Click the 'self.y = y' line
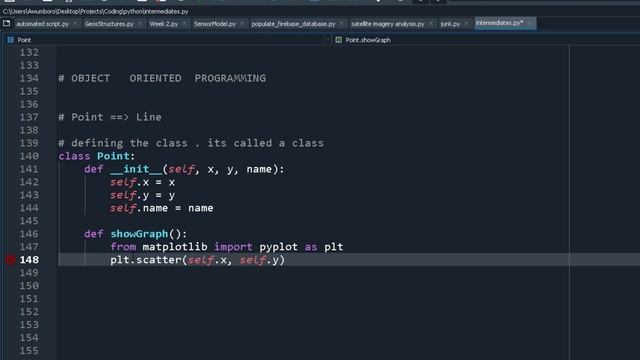Screen dimensions: 640x360 142,196
